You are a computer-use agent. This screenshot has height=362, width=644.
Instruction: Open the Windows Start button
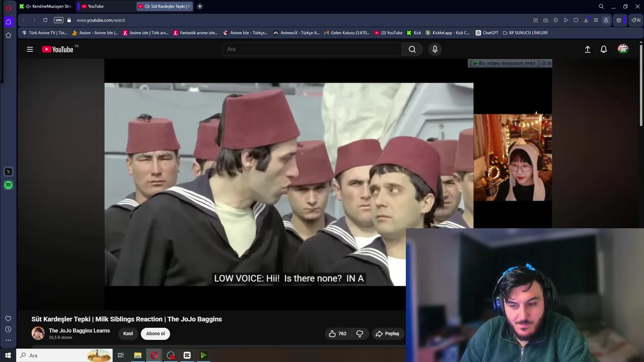8,355
